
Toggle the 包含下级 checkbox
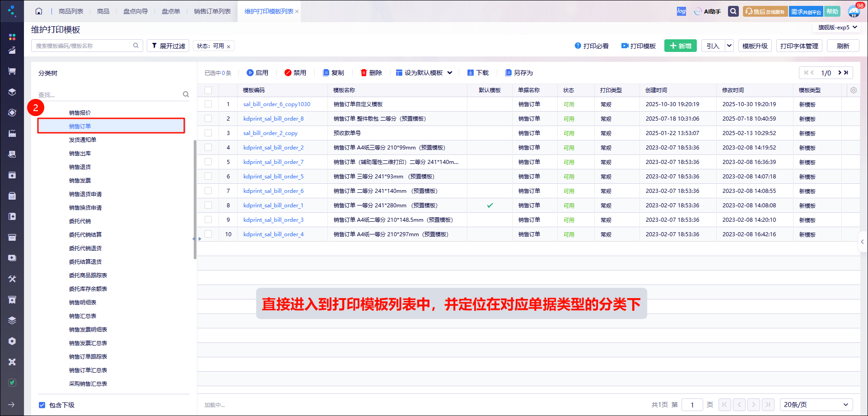click(x=42, y=405)
